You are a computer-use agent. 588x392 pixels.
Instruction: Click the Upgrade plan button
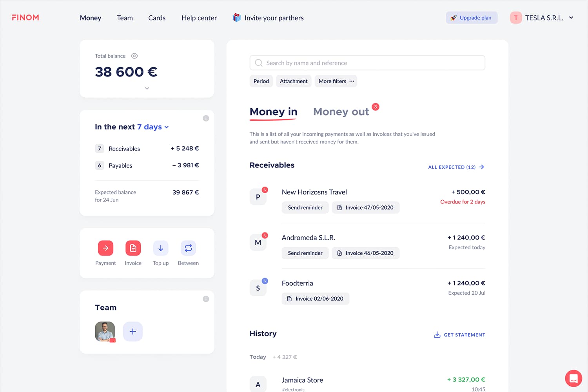472,18
